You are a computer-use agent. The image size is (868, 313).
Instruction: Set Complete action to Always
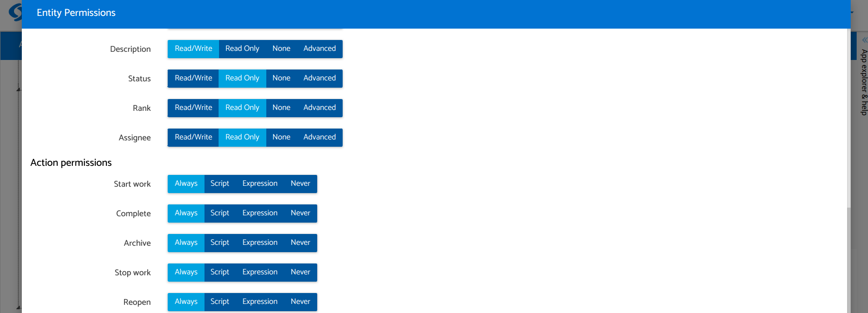point(186,213)
